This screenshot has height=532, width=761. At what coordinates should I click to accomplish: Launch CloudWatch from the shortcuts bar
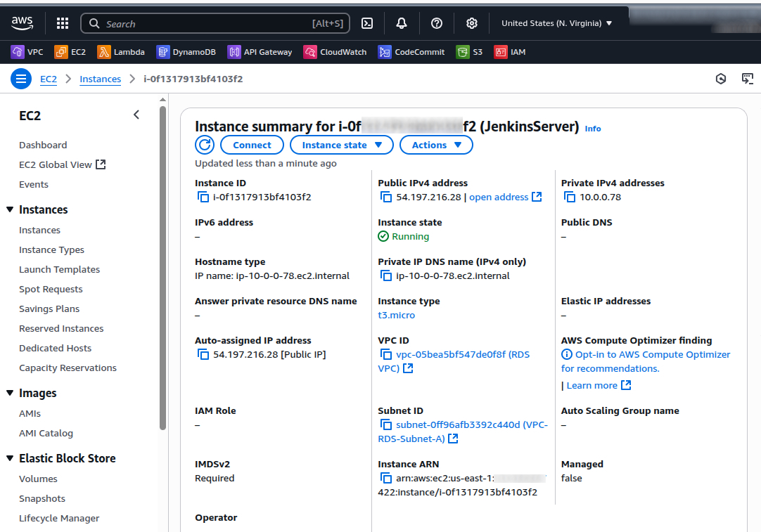pos(335,51)
